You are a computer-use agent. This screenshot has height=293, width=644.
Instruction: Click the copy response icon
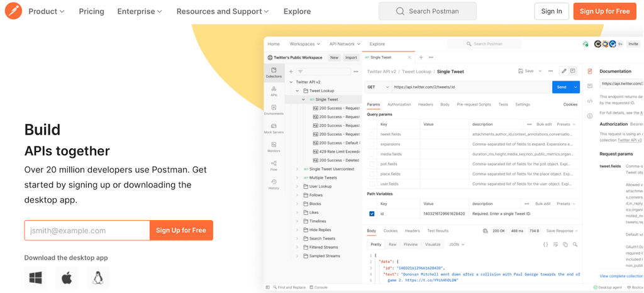coord(565,244)
